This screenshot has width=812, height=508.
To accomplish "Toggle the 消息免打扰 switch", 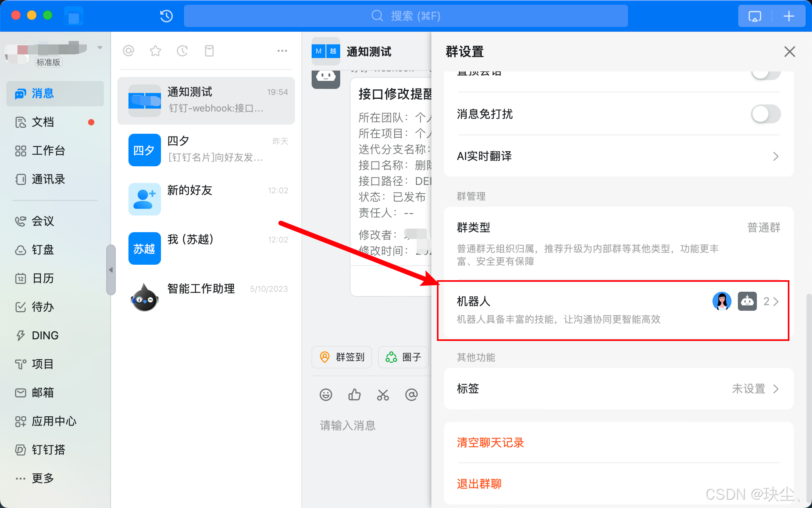I will tap(766, 114).
